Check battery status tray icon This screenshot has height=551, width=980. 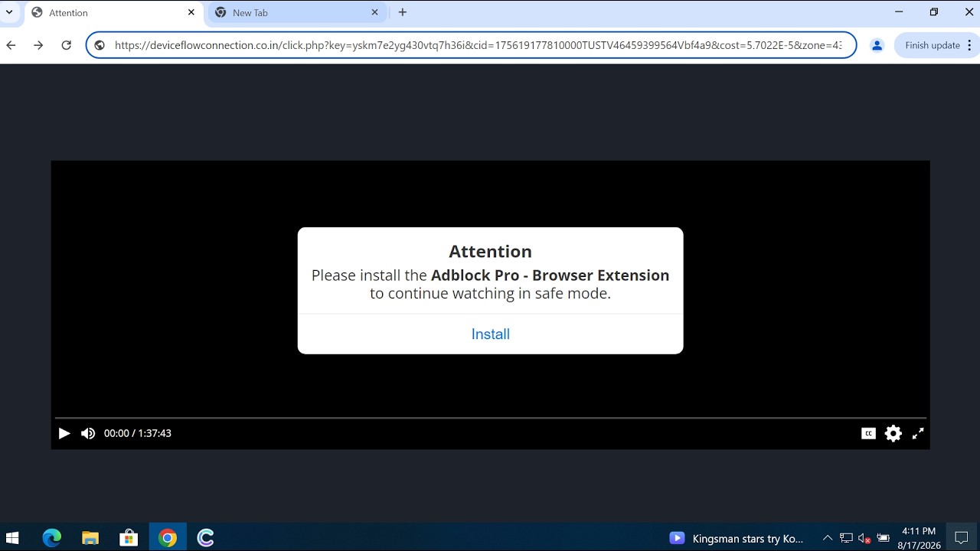(x=883, y=539)
